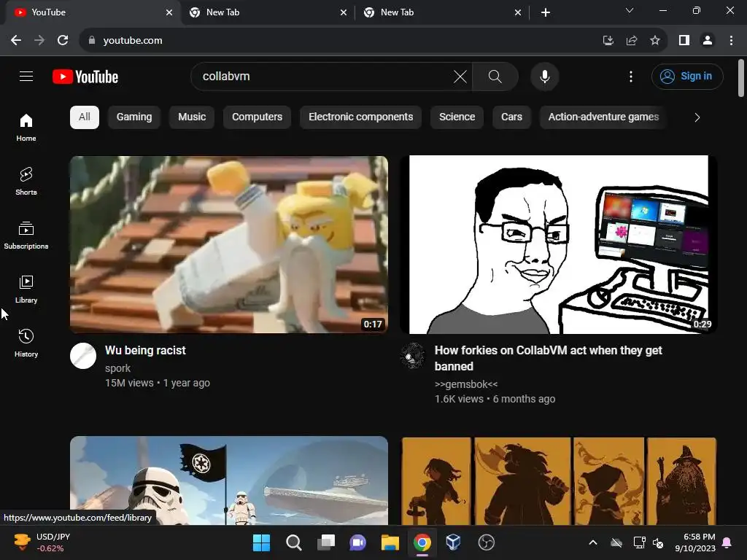Screen dimensions: 747x560
Task: Go back in browser
Action: [16, 41]
